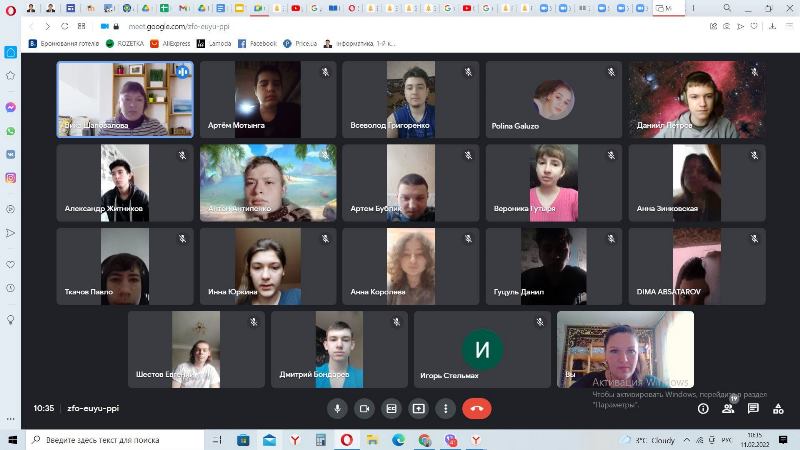Select Anton Antipenko's video tile

tap(268, 182)
